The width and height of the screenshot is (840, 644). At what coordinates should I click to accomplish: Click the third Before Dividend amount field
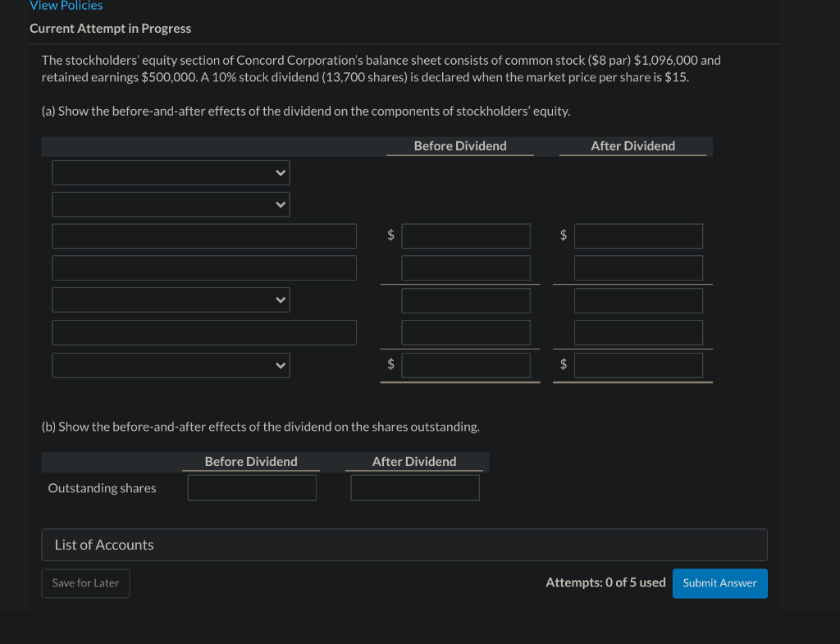(465, 300)
